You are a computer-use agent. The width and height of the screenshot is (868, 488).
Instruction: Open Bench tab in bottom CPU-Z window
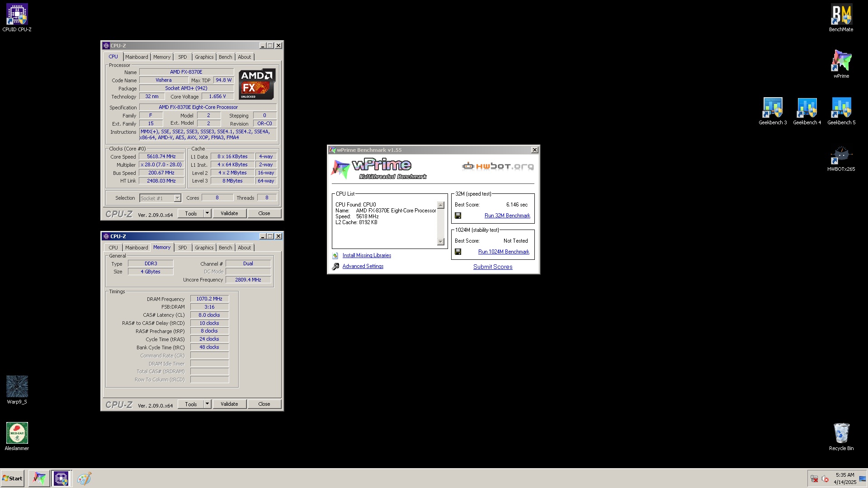(225, 248)
